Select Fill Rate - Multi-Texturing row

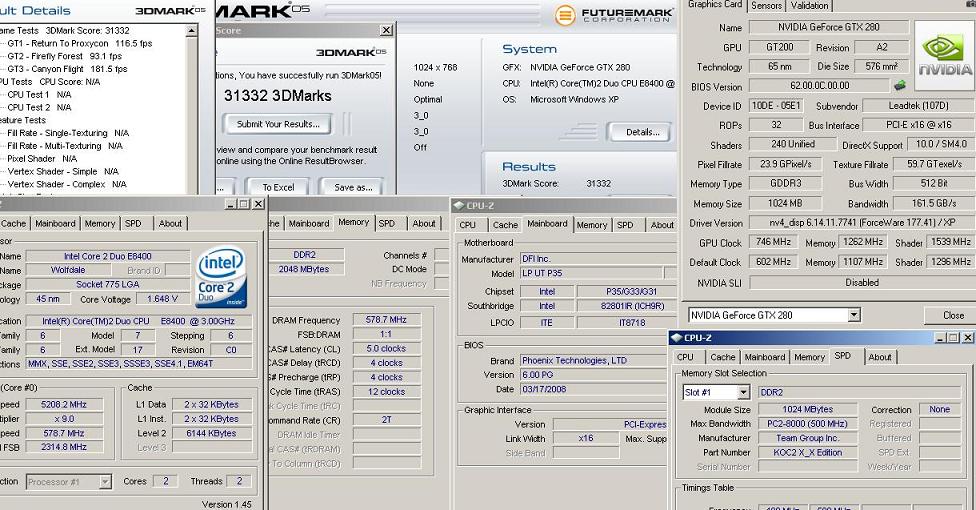65,146
